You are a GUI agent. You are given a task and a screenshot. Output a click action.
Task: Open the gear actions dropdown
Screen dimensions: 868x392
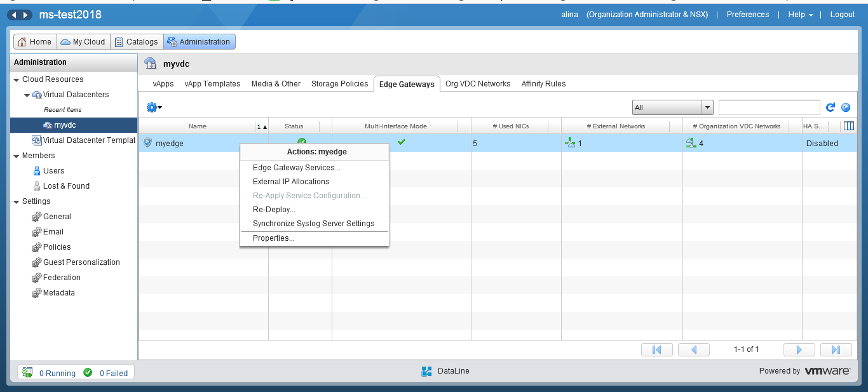(x=154, y=107)
